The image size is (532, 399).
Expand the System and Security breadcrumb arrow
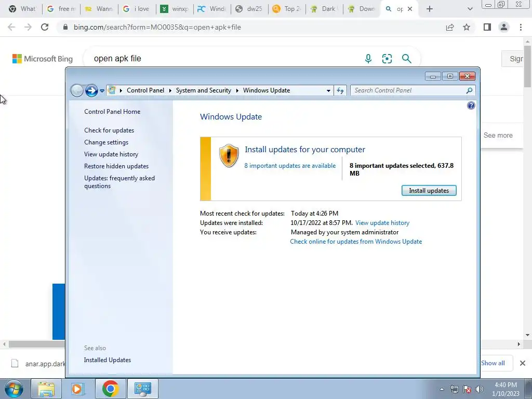tap(237, 90)
